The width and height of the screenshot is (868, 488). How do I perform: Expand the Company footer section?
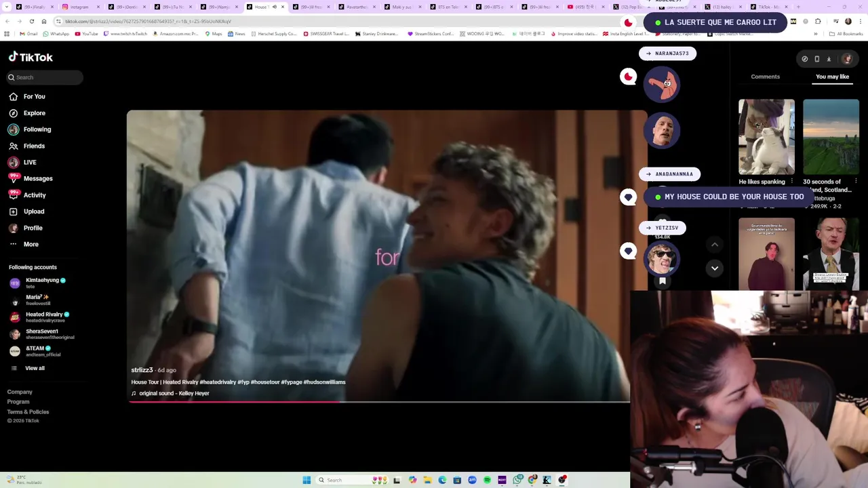(20, 392)
